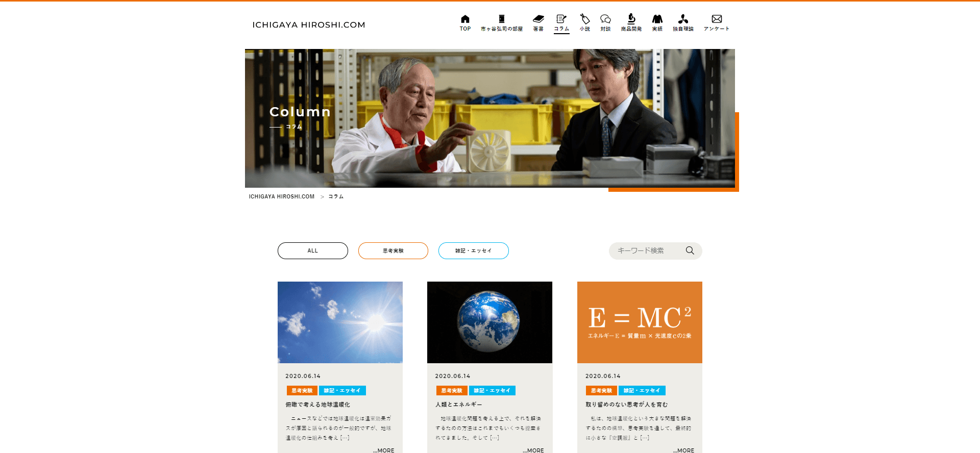Filter by 思考実験 category button

click(393, 250)
